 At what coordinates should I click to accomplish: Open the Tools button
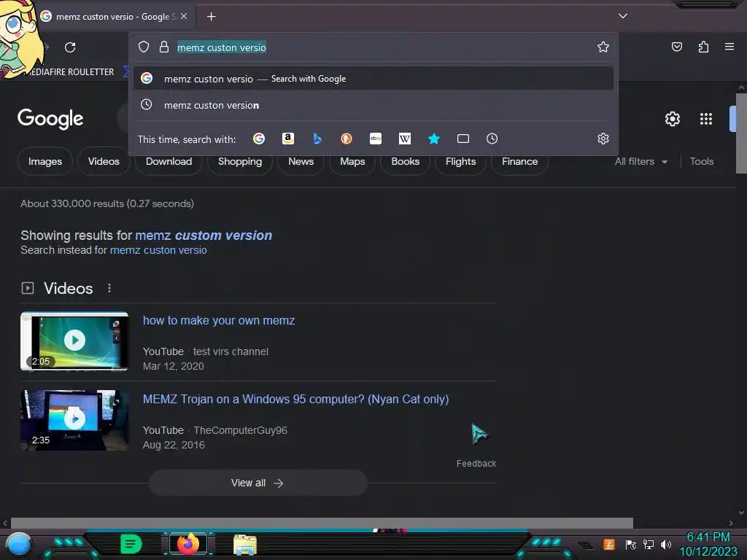[x=701, y=161]
